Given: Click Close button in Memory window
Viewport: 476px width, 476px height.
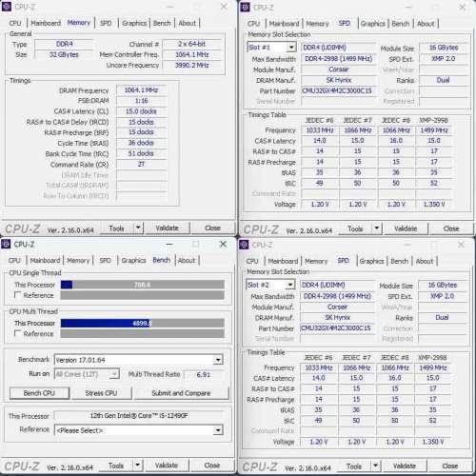Looking at the screenshot, I should (212, 228).
